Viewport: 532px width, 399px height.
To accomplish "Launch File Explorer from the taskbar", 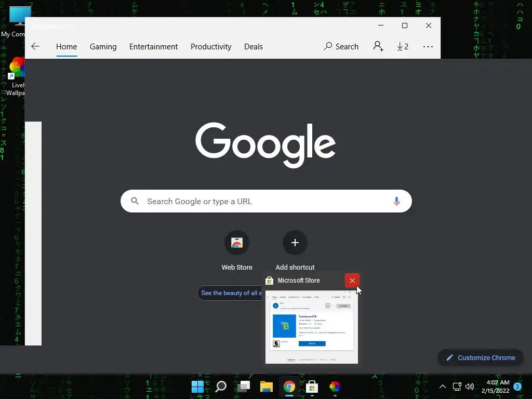I will [x=267, y=387].
